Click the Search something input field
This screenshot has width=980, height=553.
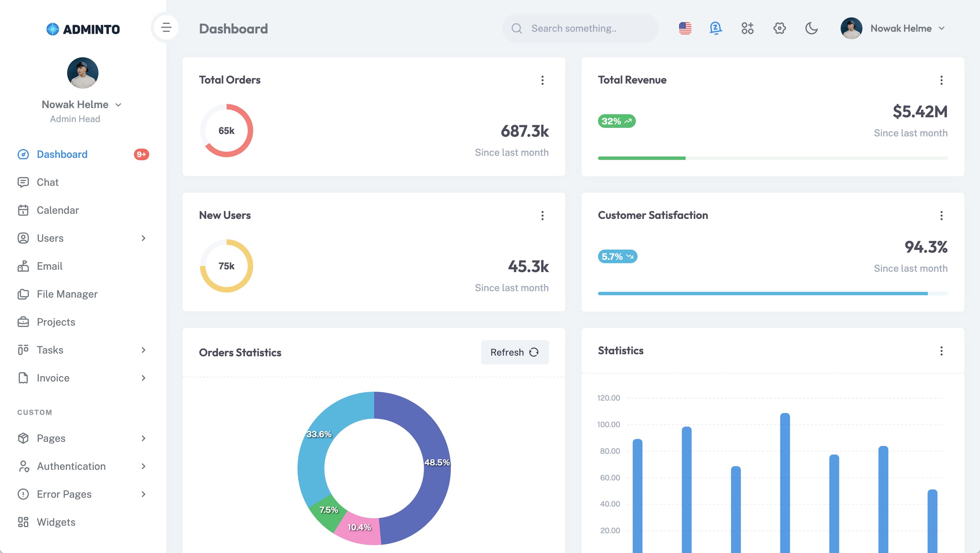(586, 29)
